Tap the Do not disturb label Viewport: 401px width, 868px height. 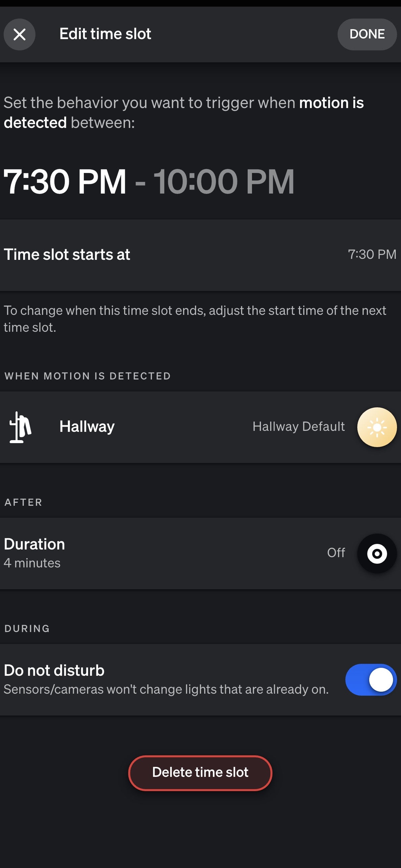coord(54,670)
